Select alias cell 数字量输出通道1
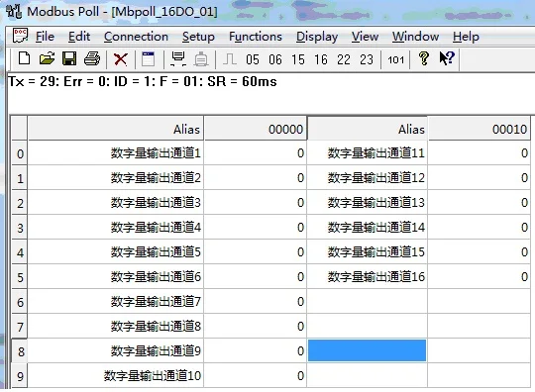This screenshot has width=535, height=392. 116,153
